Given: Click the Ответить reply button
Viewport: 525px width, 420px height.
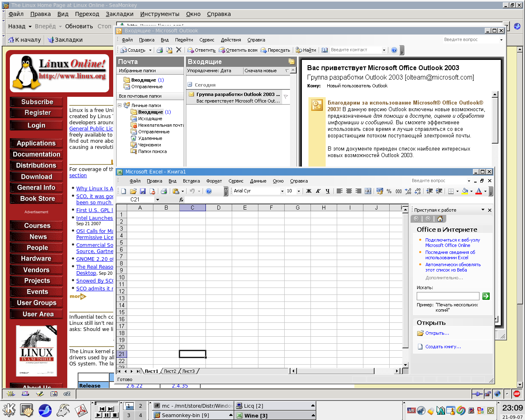Looking at the screenshot, I should click(x=201, y=50).
